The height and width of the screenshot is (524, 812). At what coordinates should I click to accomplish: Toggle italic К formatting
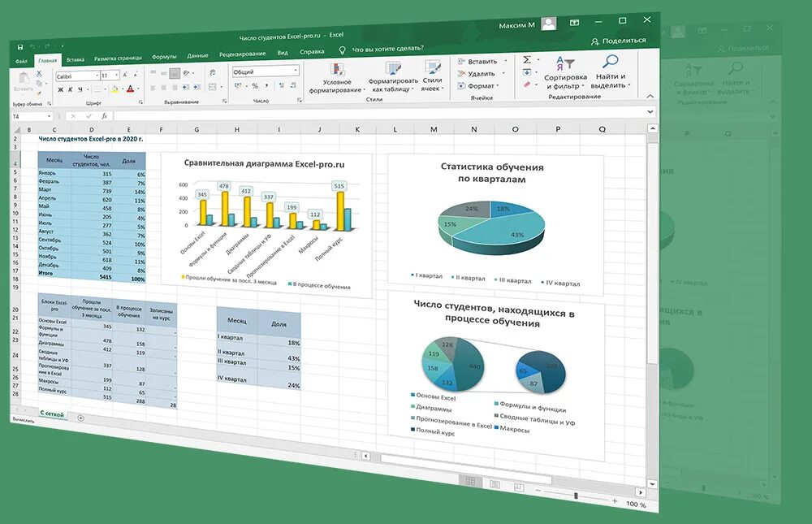point(71,90)
